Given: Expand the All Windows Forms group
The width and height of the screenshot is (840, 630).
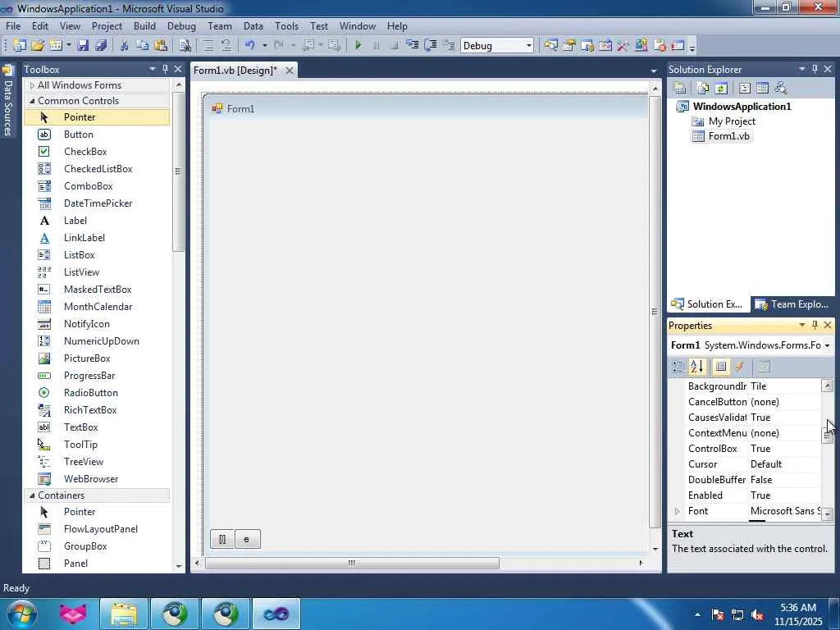Looking at the screenshot, I should click(32, 85).
